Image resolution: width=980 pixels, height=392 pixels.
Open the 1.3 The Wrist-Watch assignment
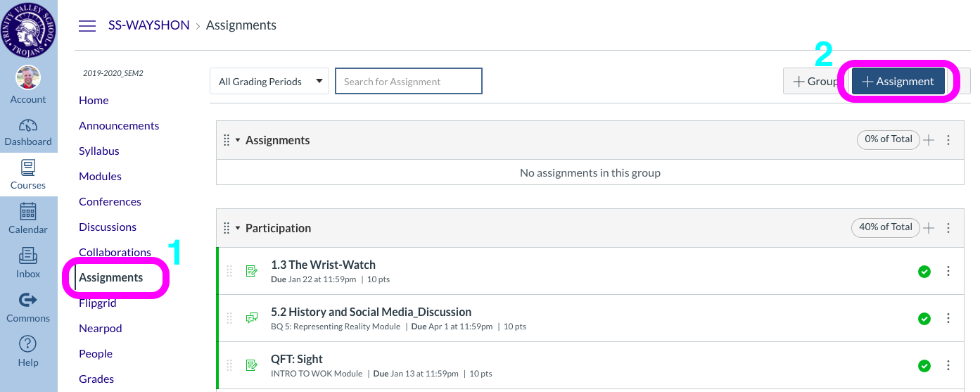click(323, 265)
